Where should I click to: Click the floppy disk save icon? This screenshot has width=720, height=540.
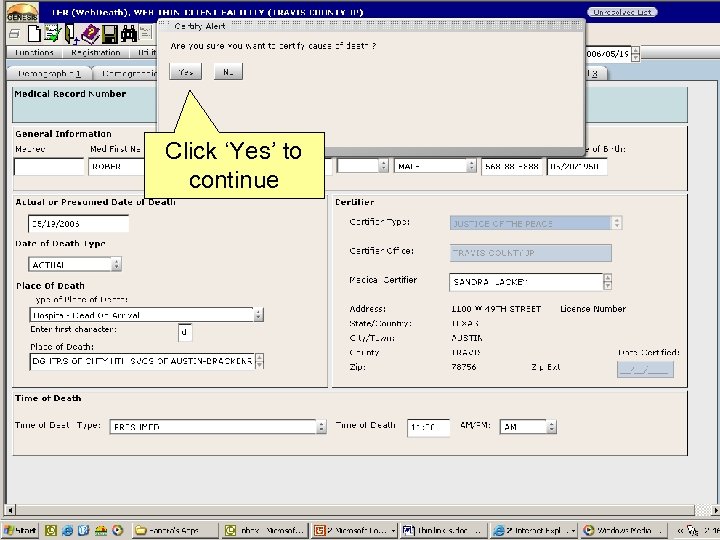pos(110,34)
